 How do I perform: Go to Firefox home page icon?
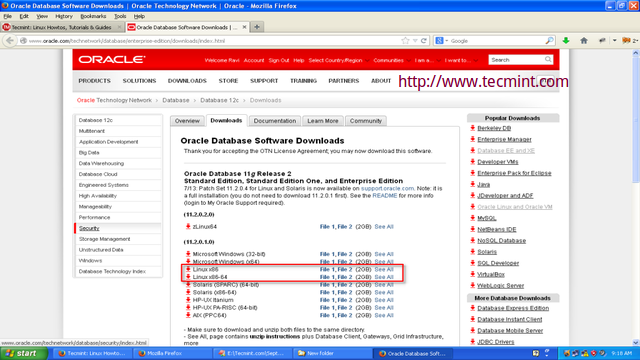[584, 40]
